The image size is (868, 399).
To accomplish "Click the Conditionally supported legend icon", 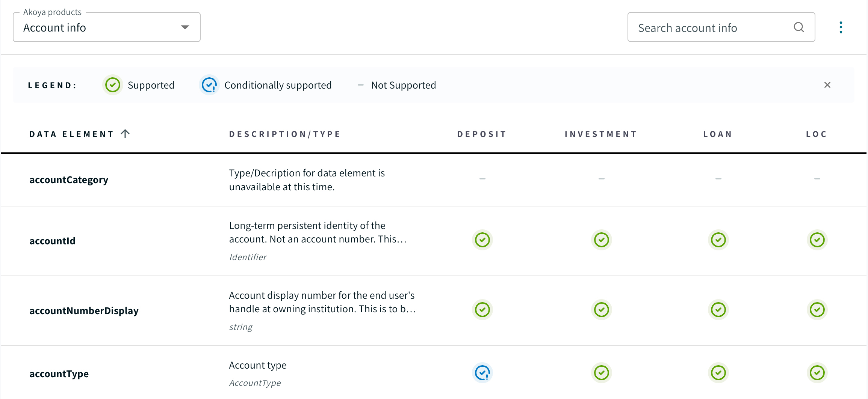I will coord(209,85).
